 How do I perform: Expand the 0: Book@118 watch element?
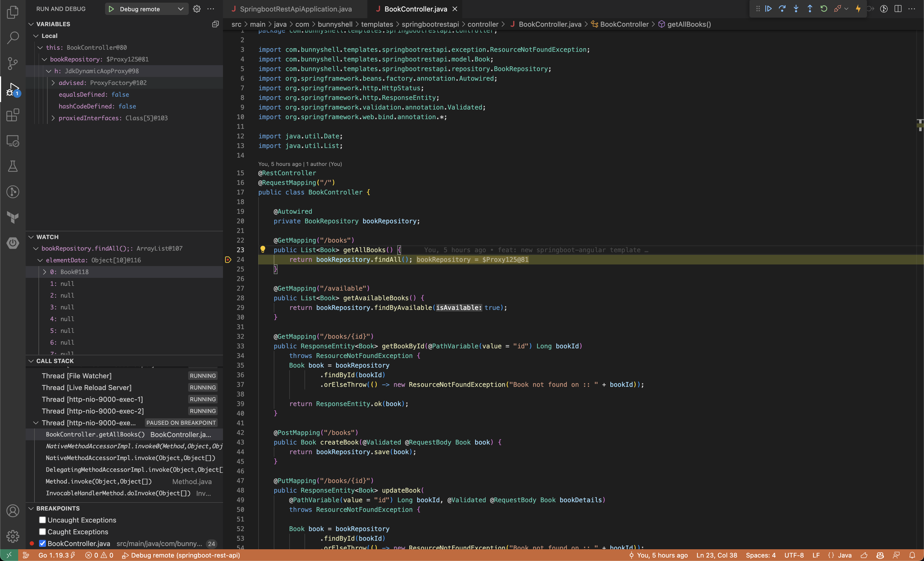tap(44, 272)
